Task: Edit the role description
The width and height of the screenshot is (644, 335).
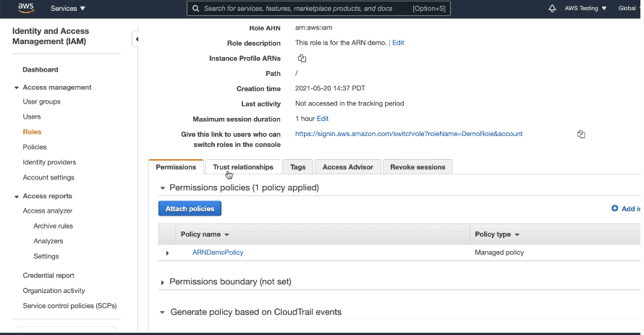Action: pyautogui.click(x=398, y=43)
